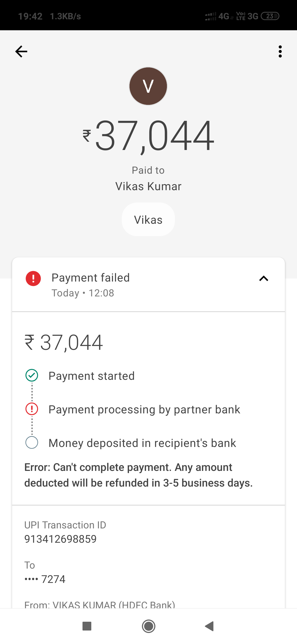Open the three-dot overflow menu

[280, 51]
